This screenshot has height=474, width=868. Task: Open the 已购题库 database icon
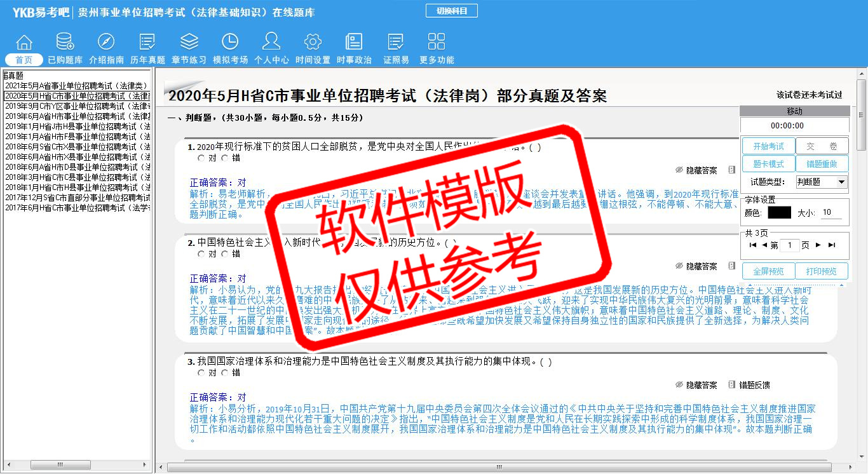[65, 43]
